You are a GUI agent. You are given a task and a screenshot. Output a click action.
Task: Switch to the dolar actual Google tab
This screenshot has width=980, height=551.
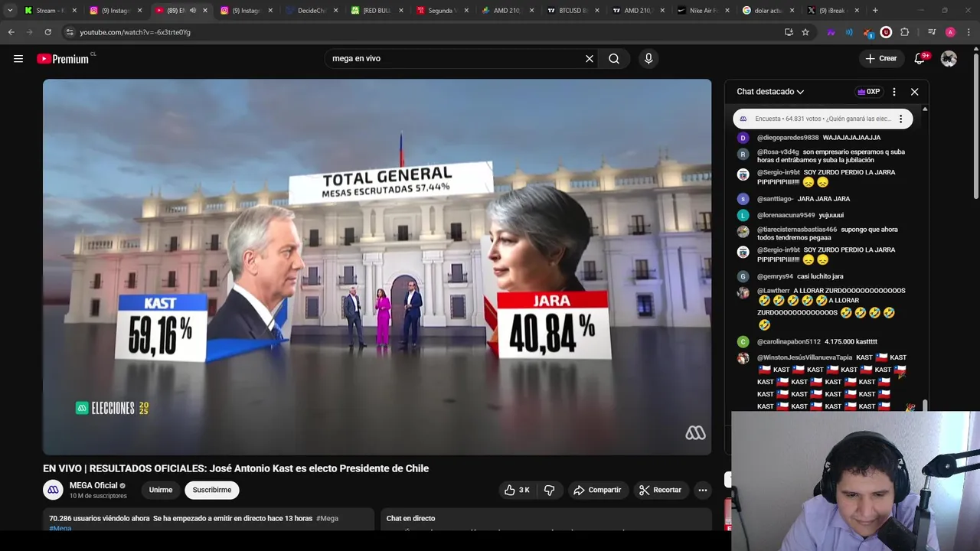768,11
